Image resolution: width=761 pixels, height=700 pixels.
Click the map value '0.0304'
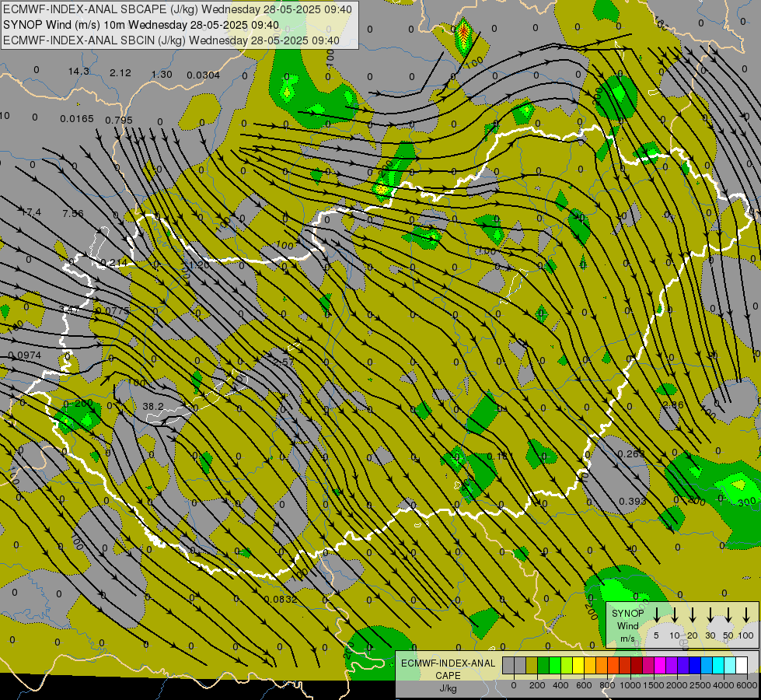pyautogui.click(x=204, y=75)
